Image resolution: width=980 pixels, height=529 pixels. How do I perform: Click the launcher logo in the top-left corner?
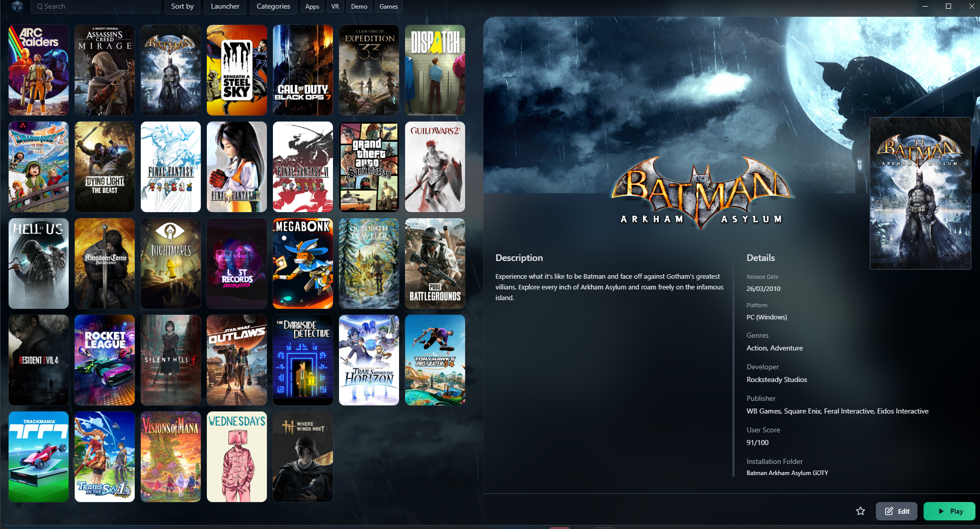click(x=18, y=7)
